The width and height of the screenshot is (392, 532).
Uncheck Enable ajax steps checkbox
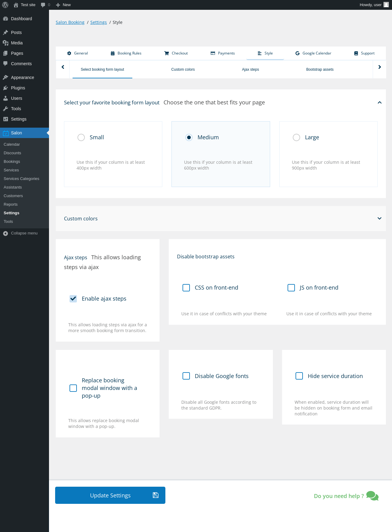[x=73, y=299]
